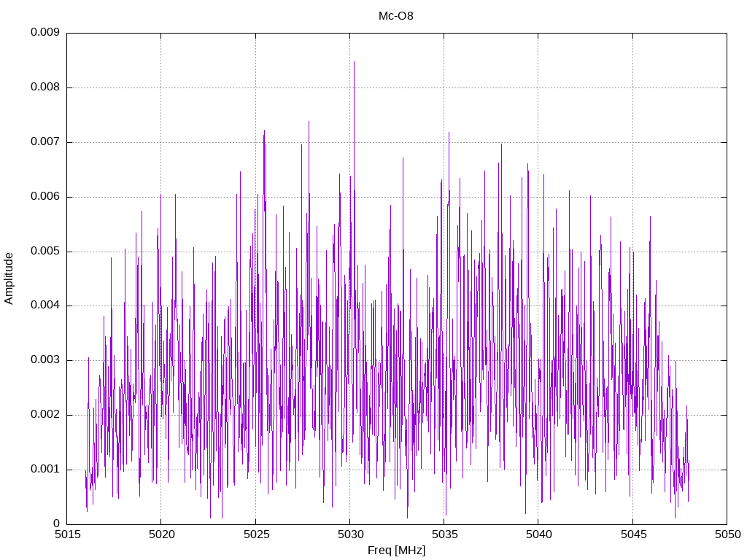Click the y-axis tick label 0.001
Image resolution: width=747 pixels, height=560 pixels.
[45, 470]
